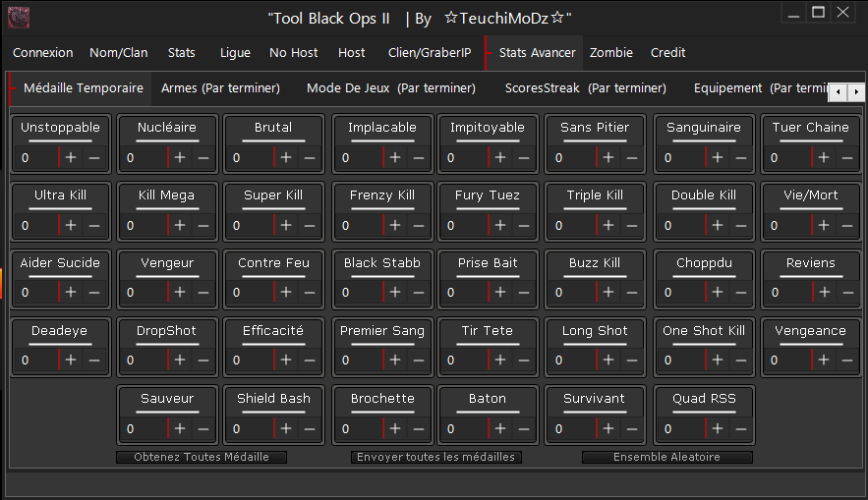Select the Host tab
The height and width of the screenshot is (500, 868).
click(x=352, y=52)
